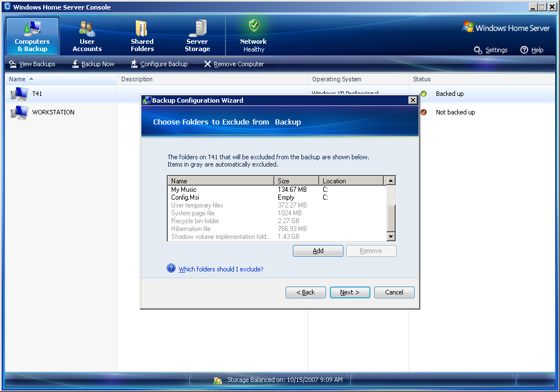The height and width of the screenshot is (392, 560).
Task: Click the excluded list scroll down arrow
Action: 391,236
